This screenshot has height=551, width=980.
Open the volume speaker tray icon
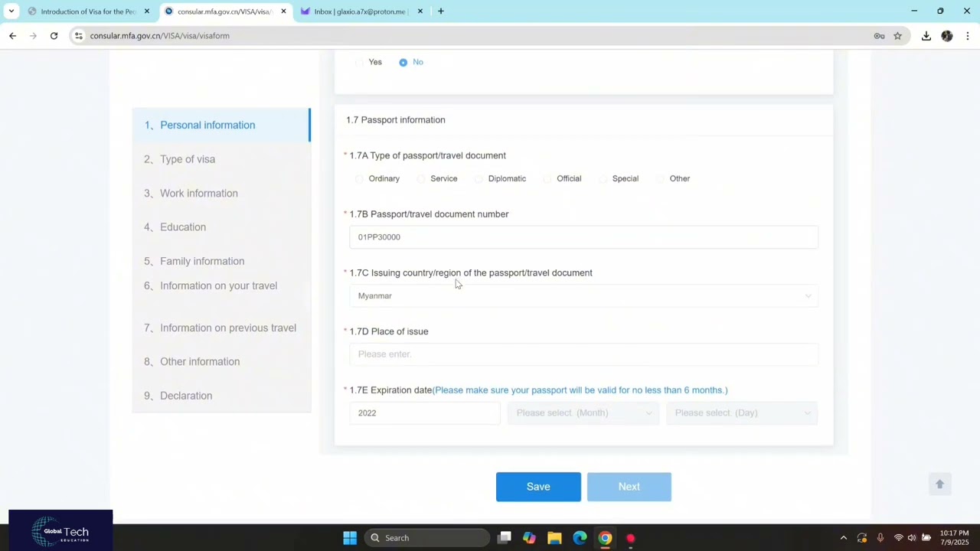(x=912, y=538)
